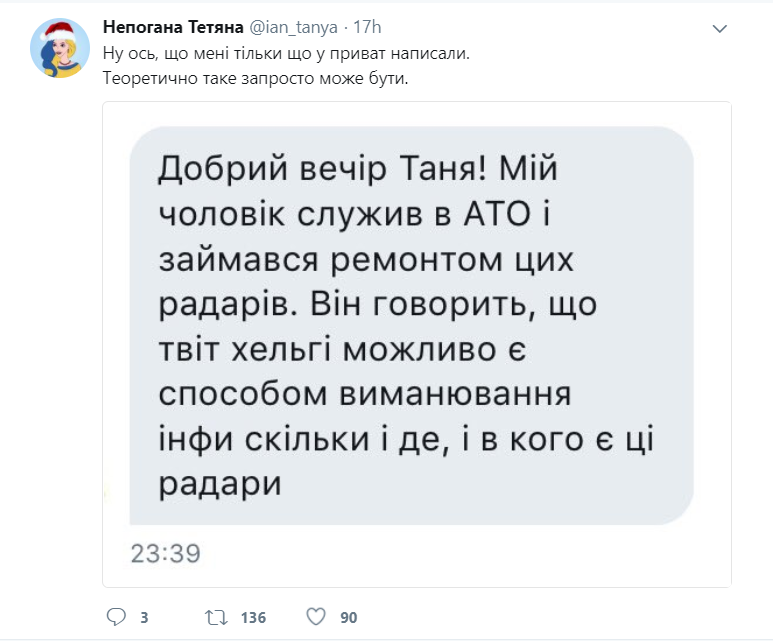
Task: Open the Santa-hat profile avatar
Action: (60, 48)
